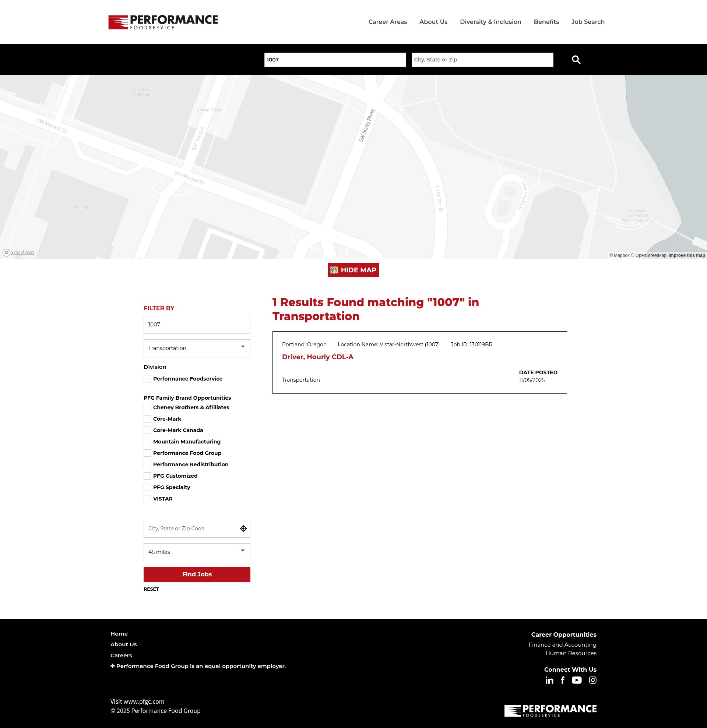Open the LinkedIn icon in footer
The image size is (707, 728).
pyautogui.click(x=549, y=680)
